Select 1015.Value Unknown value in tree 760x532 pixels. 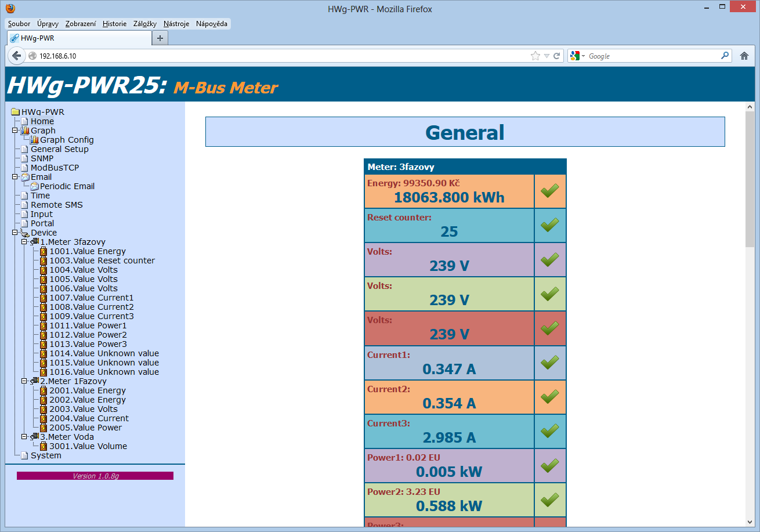104,363
